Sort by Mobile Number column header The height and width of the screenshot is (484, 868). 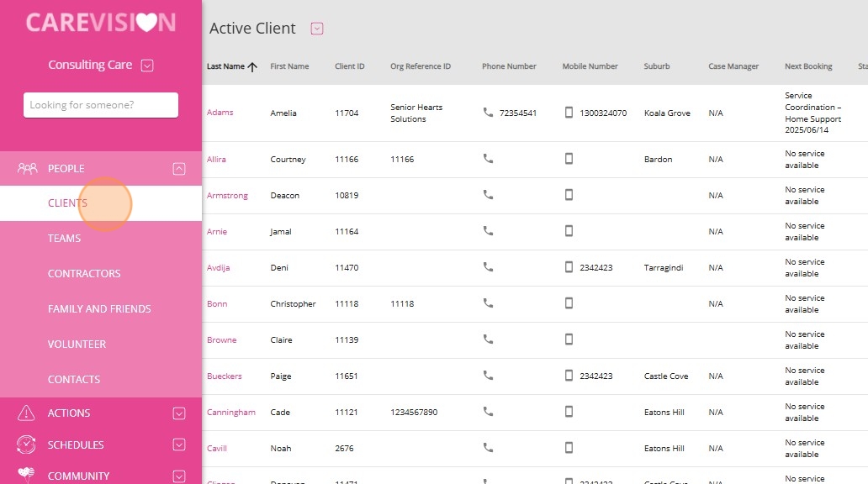(590, 66)
